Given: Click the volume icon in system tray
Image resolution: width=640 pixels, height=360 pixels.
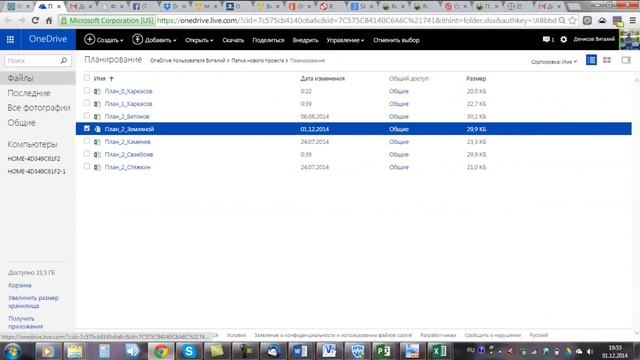Looking at the screenshot, I should click(590, 351).
